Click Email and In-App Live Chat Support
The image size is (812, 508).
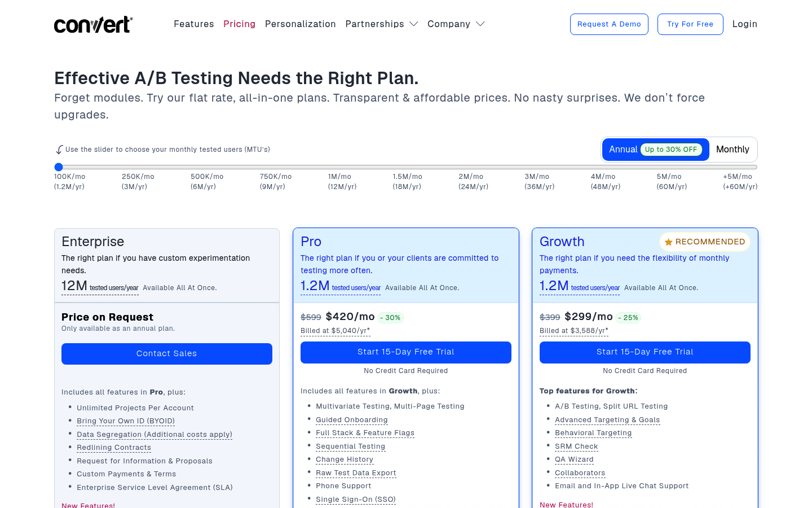(x=622, y=486)
